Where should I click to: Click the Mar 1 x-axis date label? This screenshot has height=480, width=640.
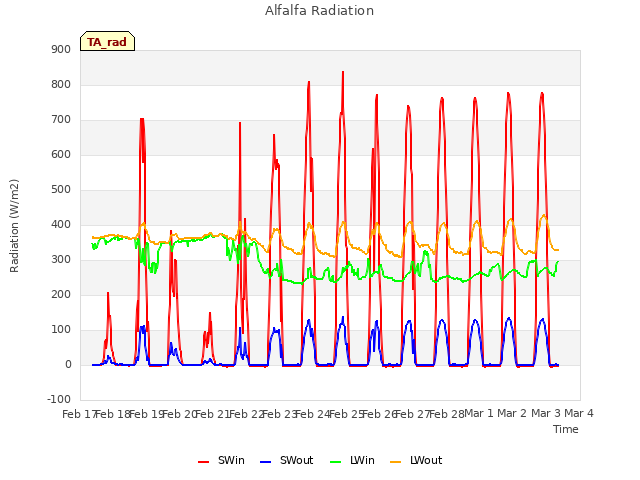click(479, 413)
